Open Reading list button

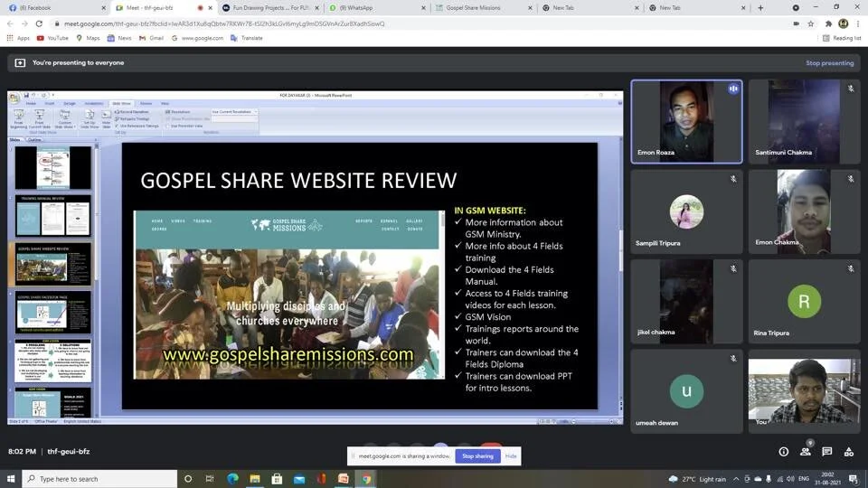click(842, 38)
